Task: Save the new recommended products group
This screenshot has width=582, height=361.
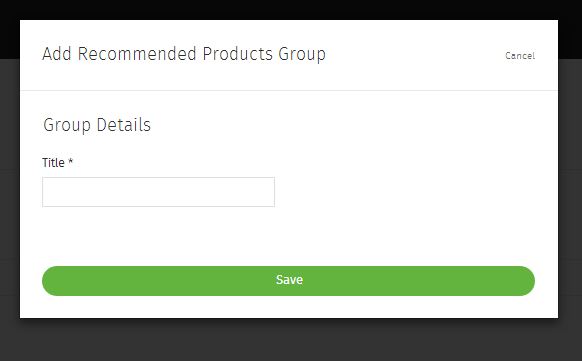Action: (288, 281)
